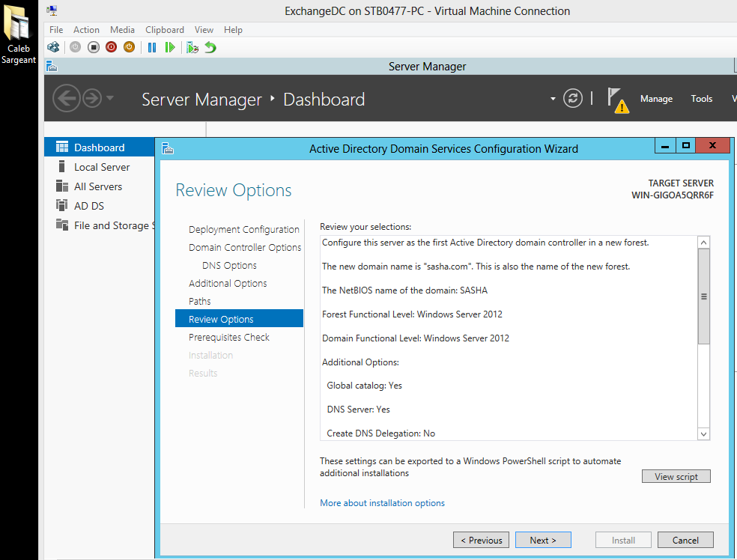This screenshot has width=737, height=560.
Task: Open the Action menu
Action: (x=86, y=30)
